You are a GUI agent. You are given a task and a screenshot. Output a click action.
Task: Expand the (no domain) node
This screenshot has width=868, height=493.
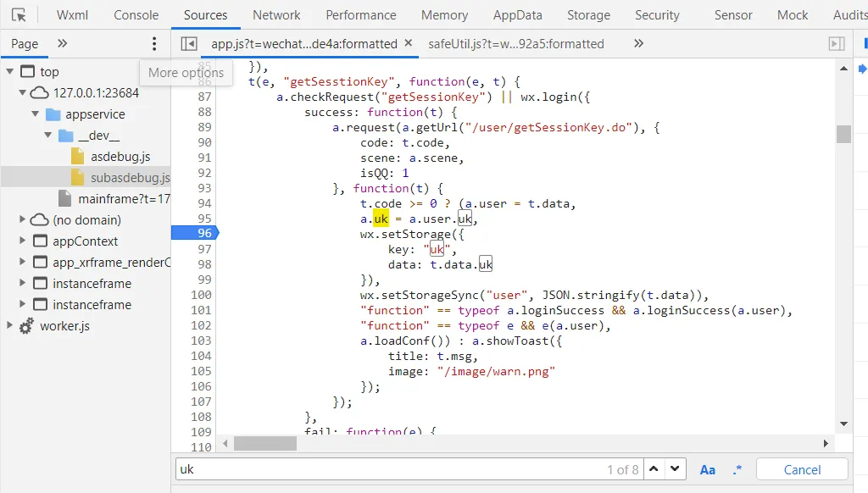click(x=22, y=219)
